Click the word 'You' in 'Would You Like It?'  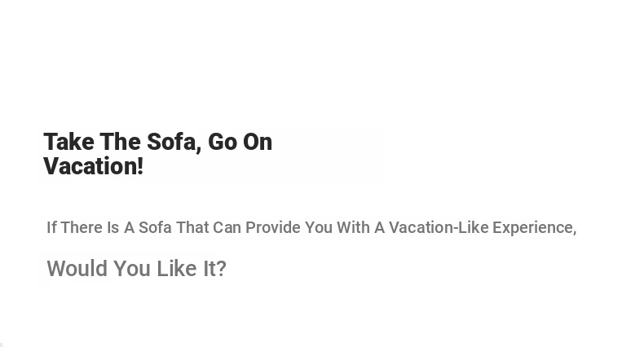click(132, 269)
